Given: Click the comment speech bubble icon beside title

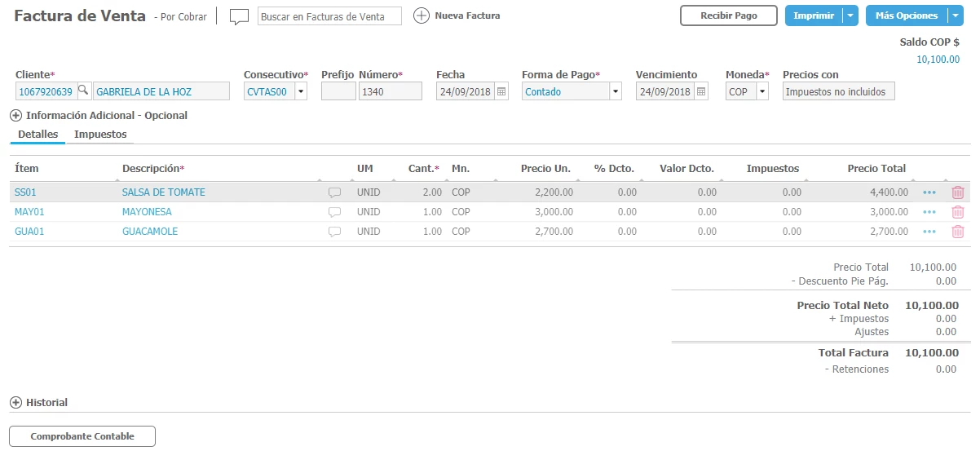Looking at the screenshot, I should (x=239, y=16).
